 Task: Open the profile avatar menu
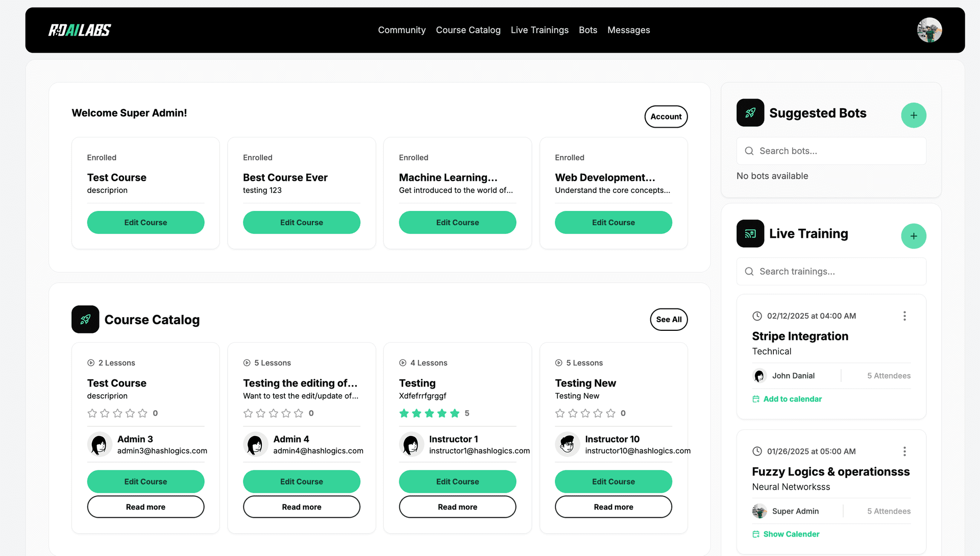point(929,30)
